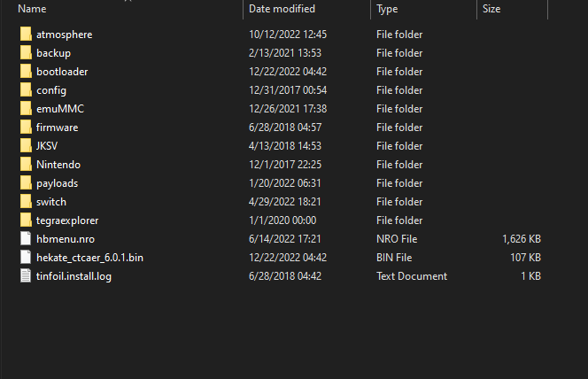Click the bootloader folder icon
This screenshot has height=379, width=588.
tap(26, 71)
